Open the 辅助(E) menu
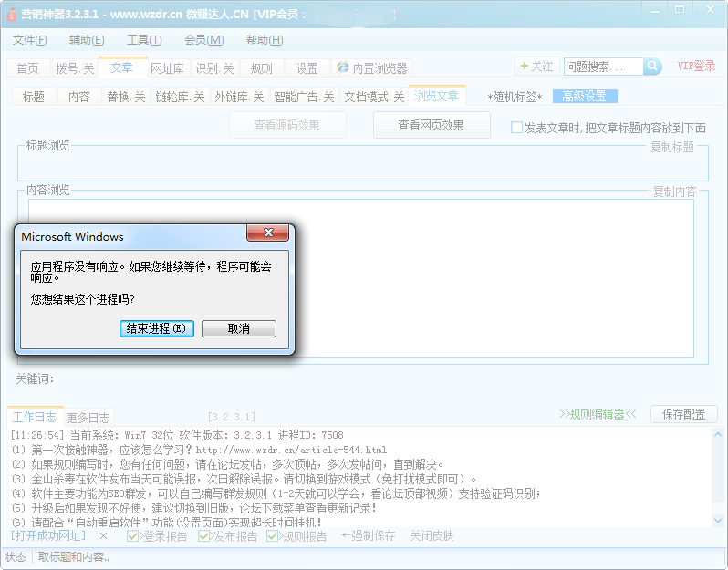Screen dimensions: 728x570 point(87,40)
